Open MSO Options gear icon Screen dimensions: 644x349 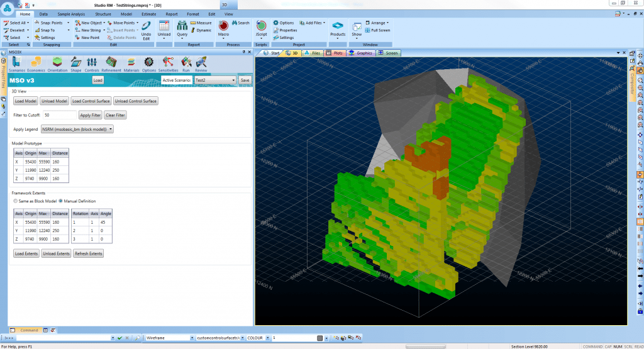(148, 64)
